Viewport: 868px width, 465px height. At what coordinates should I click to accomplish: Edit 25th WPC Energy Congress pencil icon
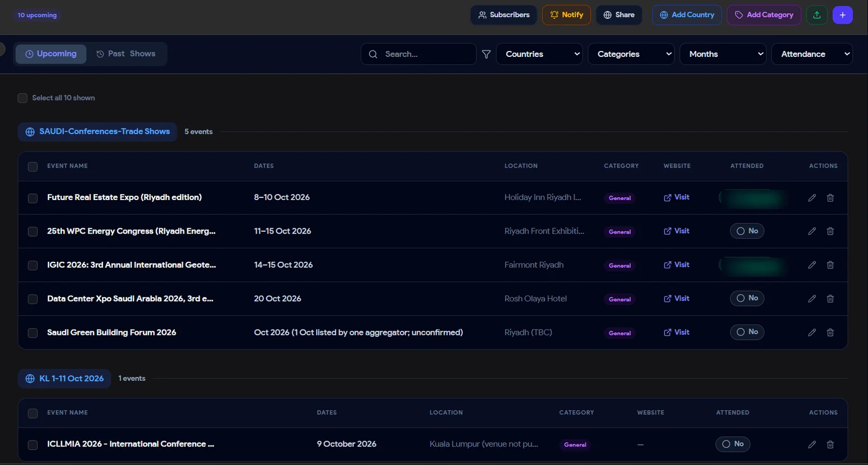(x=812, y=231)
